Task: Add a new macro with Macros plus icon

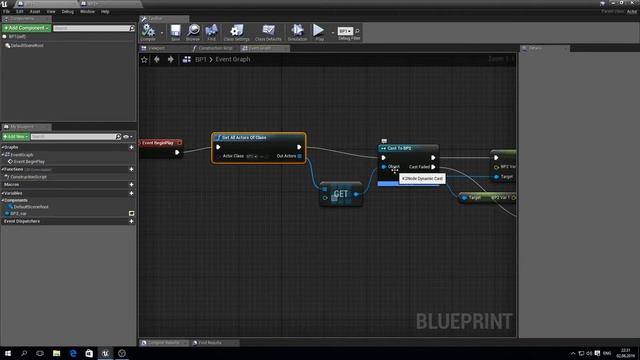Action: 131,184
